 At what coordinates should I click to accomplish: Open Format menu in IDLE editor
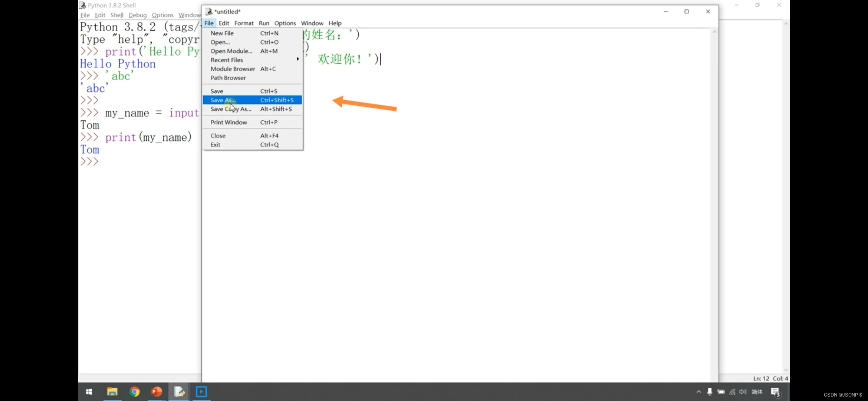coord(244,23)
